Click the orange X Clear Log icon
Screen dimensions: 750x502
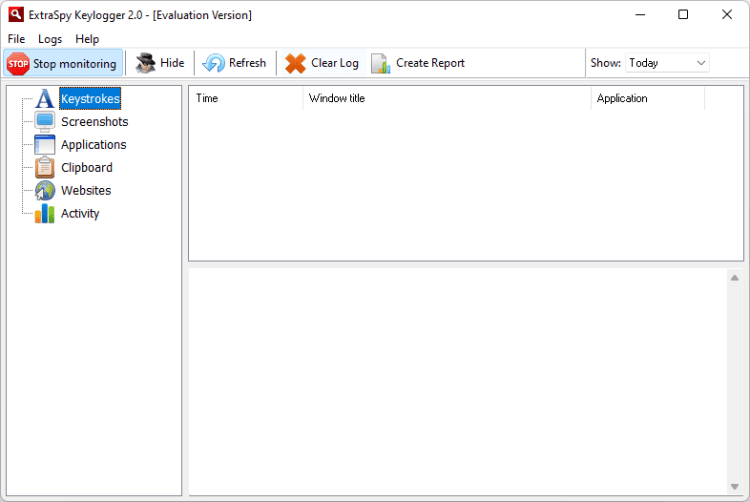point(295,63)
